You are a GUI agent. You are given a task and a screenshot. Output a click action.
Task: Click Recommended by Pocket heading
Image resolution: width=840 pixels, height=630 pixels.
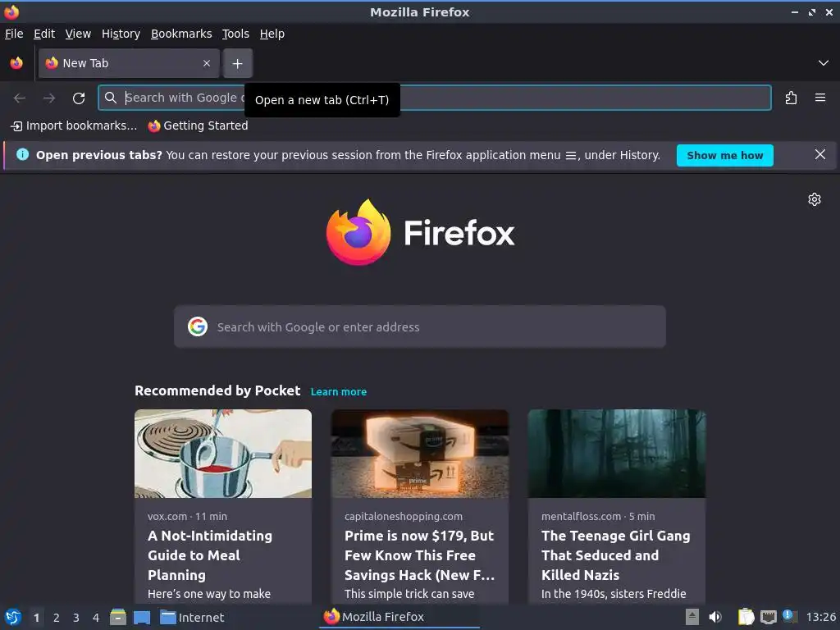pyautogui.click(x=217, y=390)
